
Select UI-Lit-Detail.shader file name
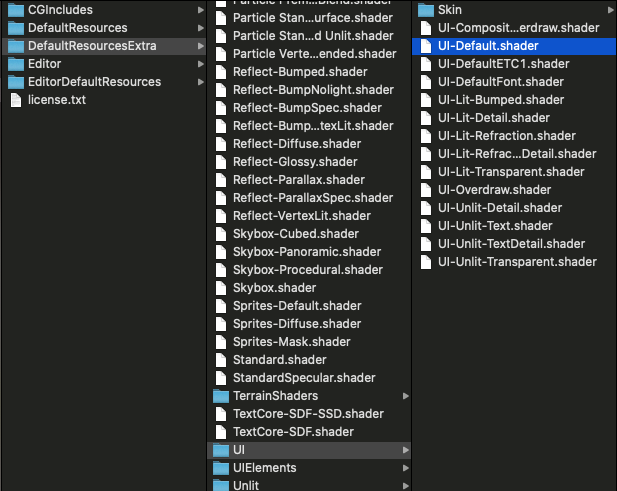coord(494,118)
